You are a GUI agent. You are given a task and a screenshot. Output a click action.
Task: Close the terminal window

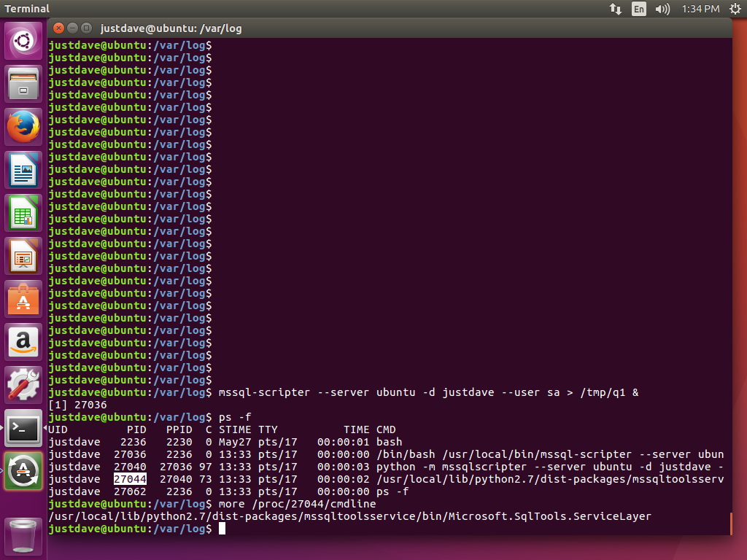click(58, 28)
